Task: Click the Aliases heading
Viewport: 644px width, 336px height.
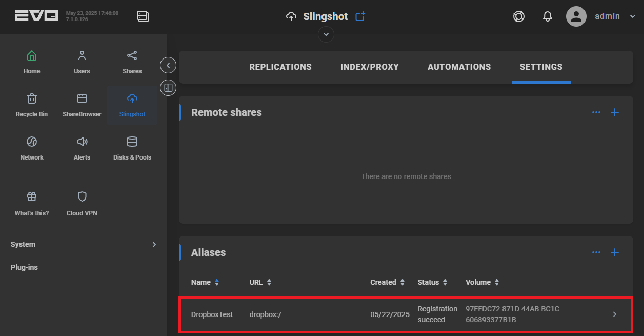Action: pyautogui.click(x=209, y=252)
